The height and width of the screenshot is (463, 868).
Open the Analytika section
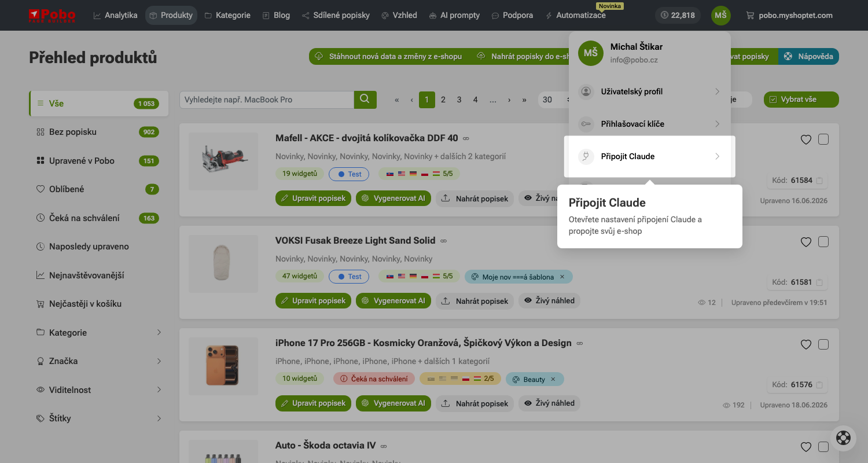click(x=115, y=15)
